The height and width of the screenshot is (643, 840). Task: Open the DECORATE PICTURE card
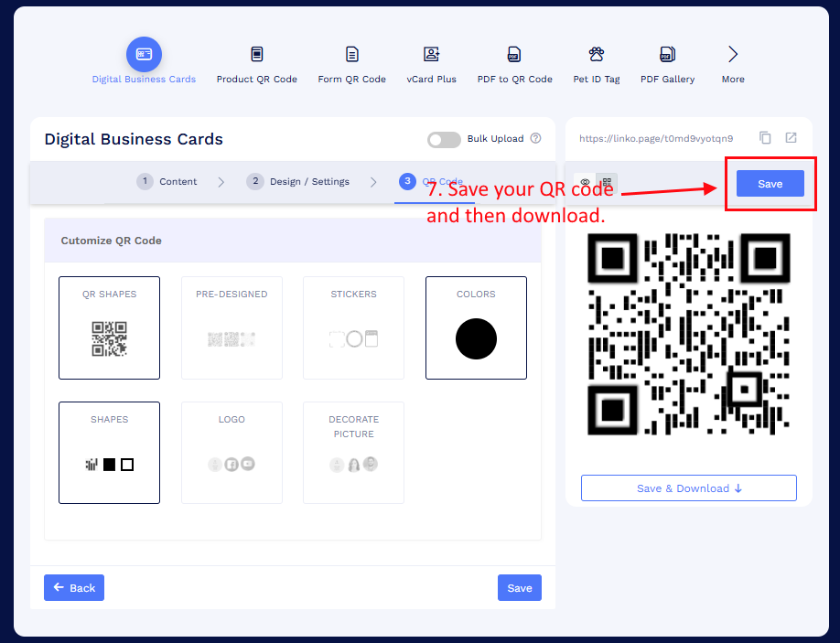(x=353, y=453)
